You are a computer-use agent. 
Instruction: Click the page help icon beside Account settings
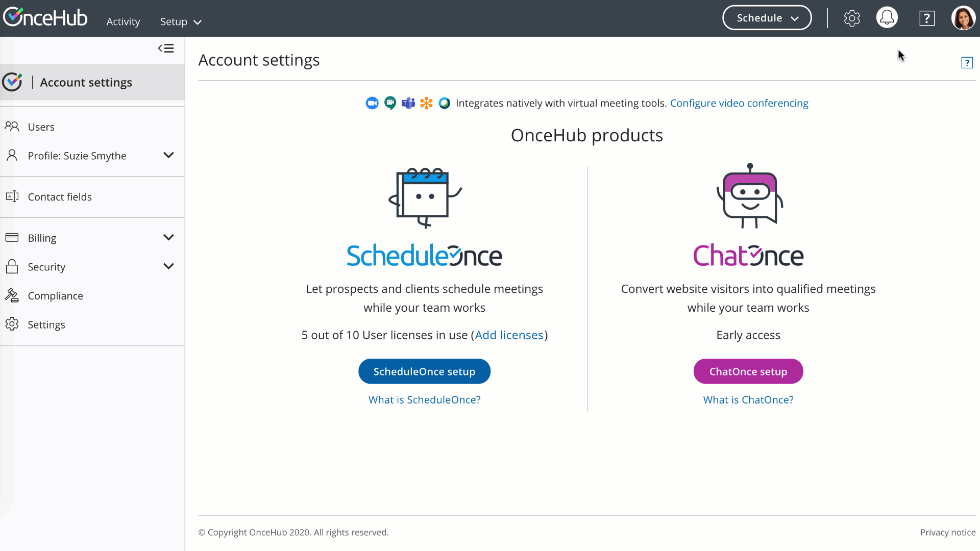coord(967,63)
